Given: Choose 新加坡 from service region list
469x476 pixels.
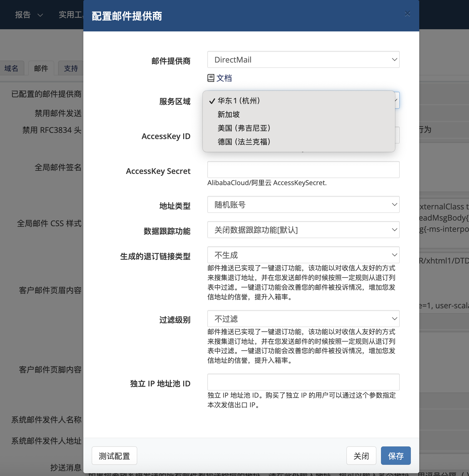Looking at the screenshot, I should (229, 114).
